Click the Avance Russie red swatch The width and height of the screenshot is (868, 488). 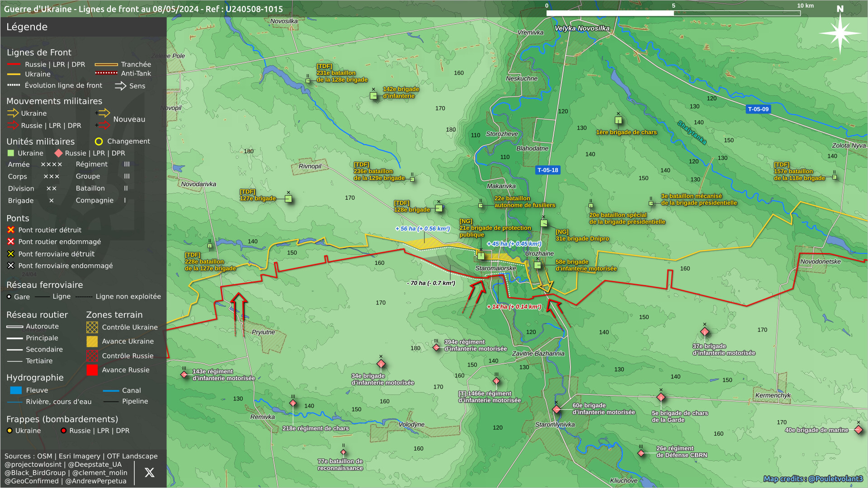pyautogui.click(x=92, y=370)
